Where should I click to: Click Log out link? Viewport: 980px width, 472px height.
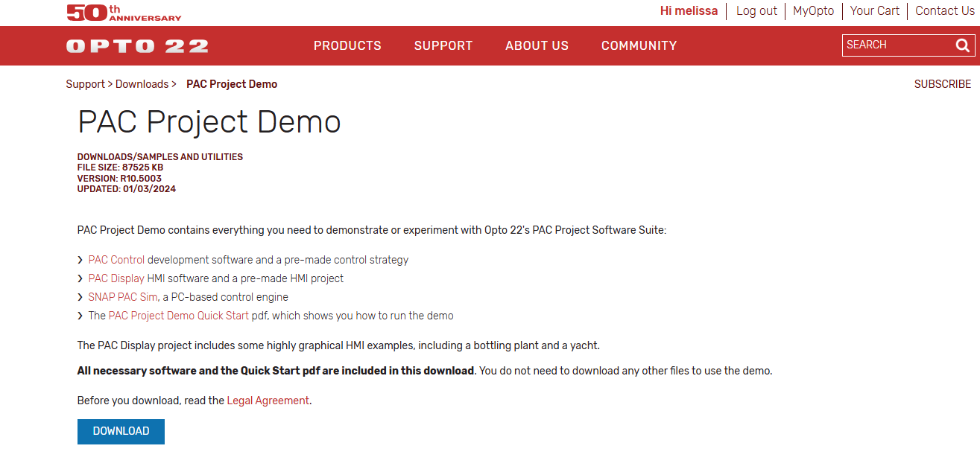pyautogui.click(x=756, y=11)
